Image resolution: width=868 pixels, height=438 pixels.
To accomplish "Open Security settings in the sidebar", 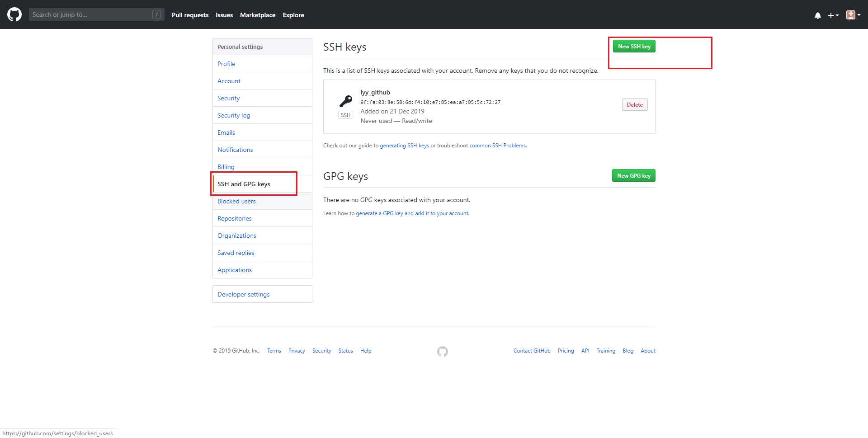I will 262,98.
